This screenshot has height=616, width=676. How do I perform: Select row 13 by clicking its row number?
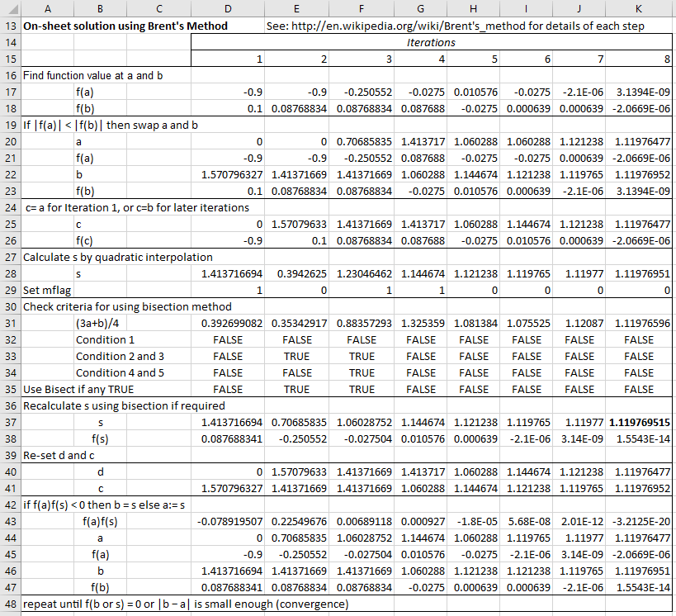coord(10,26)
